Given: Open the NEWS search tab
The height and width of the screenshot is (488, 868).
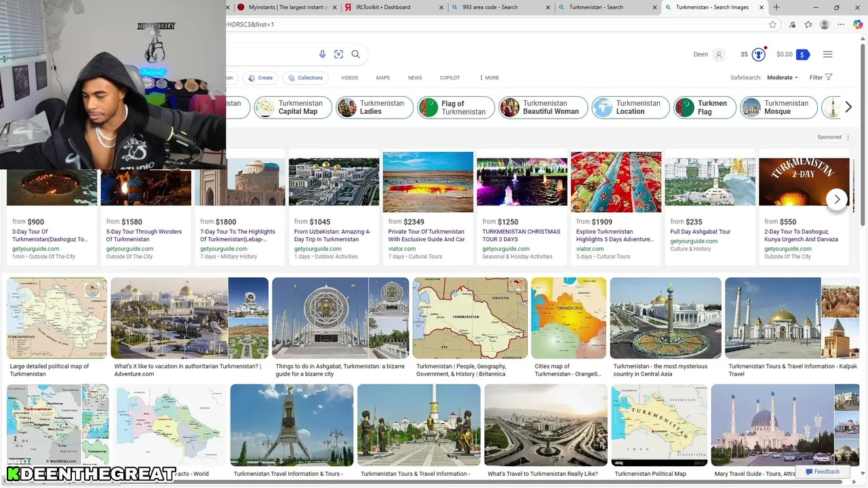Looking at the screenshot, I should 415,78.
